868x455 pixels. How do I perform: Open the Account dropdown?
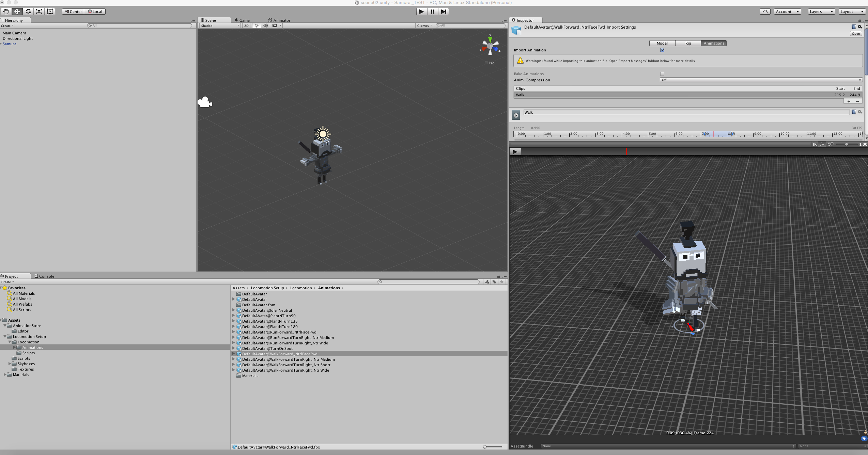coord(787,12)
